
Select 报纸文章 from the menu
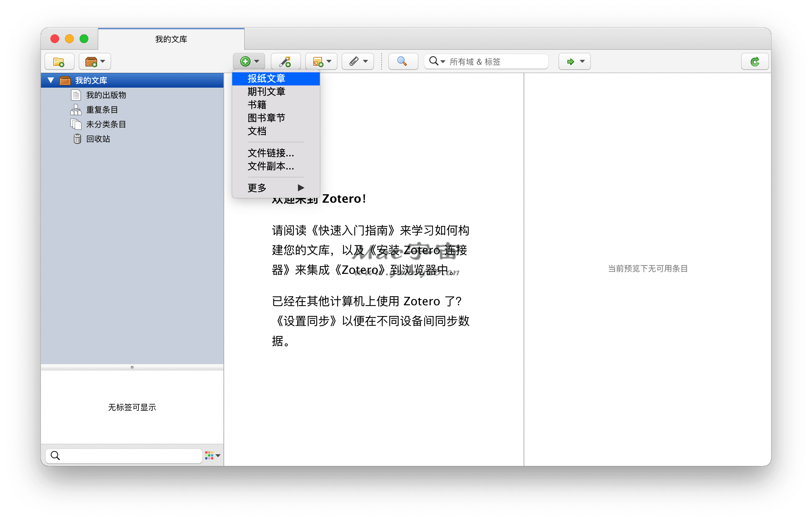pyautogui.click(x=267, y=79)
